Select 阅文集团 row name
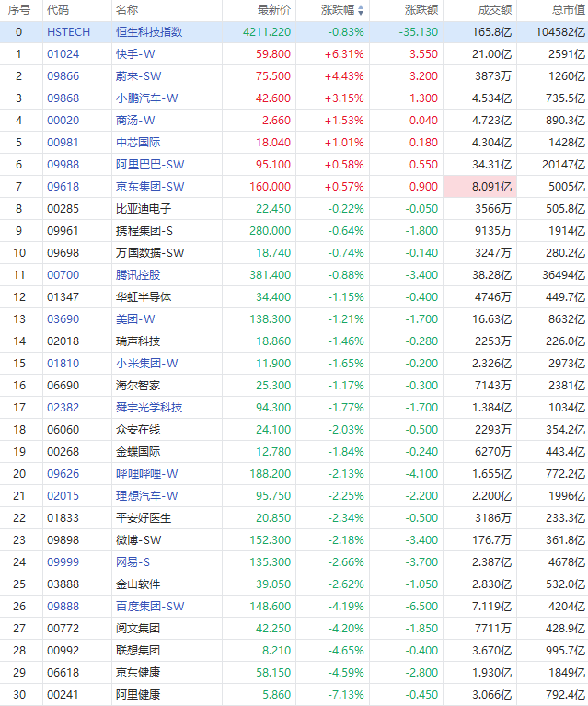Image resolution: width=588 pixels, height=706 pixels. (138, 628)
